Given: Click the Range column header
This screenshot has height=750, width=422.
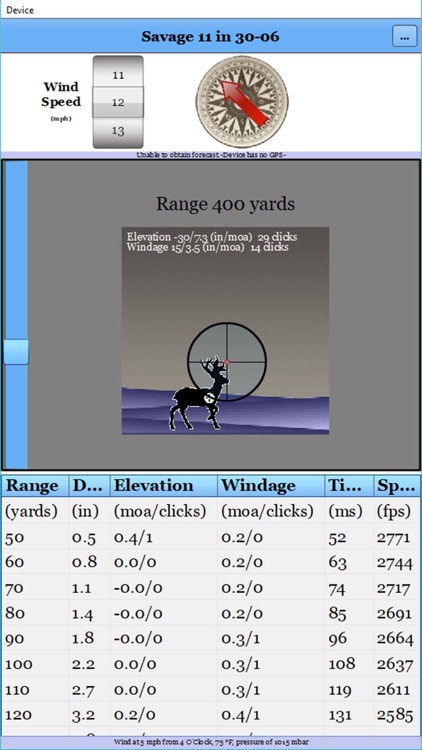Looking at the screenshot, I should coord(35,486).
